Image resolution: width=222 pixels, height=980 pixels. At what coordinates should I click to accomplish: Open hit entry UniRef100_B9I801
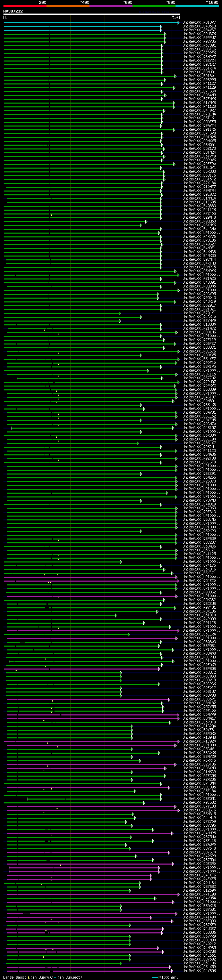[199, 76]
